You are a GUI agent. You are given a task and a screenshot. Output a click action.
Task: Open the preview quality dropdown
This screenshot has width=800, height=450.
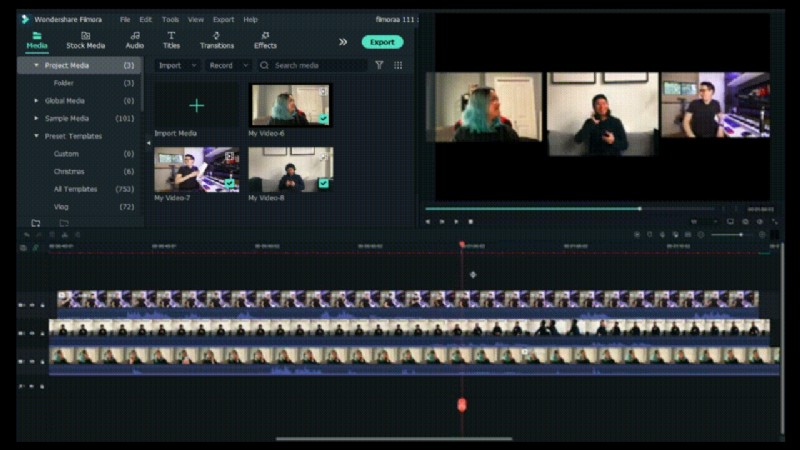point(704,222)
